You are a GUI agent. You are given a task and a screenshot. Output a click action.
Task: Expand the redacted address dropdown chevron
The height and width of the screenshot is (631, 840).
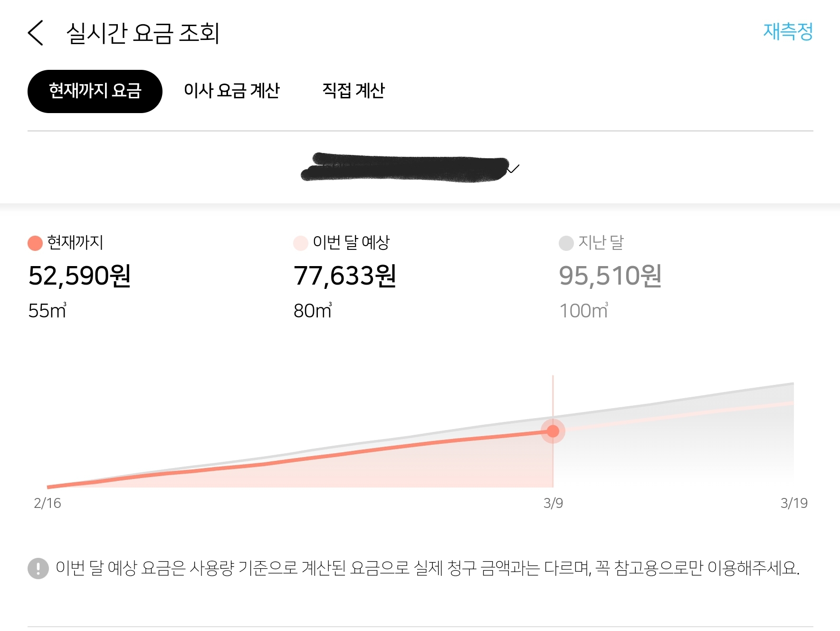tap(514, 169)
